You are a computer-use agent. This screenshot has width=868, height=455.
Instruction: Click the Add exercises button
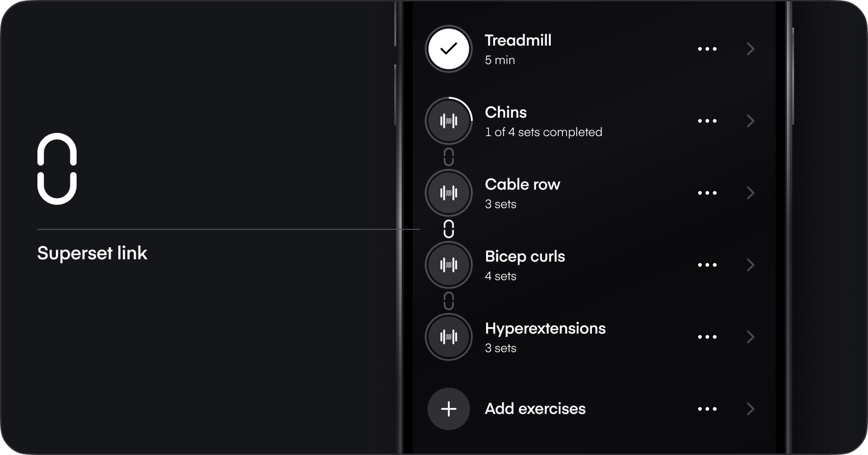[535, 409]
